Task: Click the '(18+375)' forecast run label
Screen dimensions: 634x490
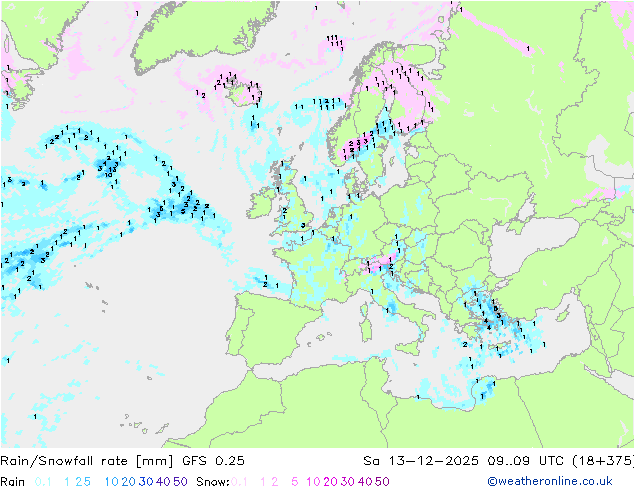Action: 603,461
